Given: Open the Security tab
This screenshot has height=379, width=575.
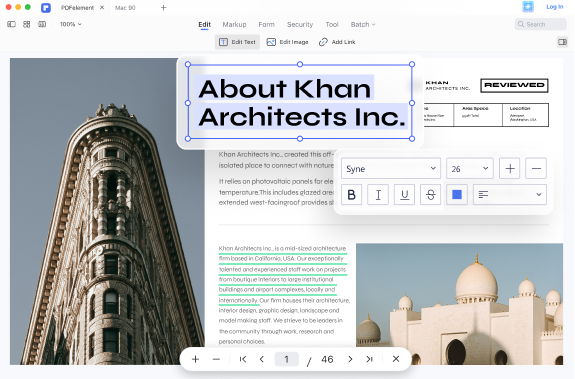Looking at the screenshot, I should [x=300, y=25].
